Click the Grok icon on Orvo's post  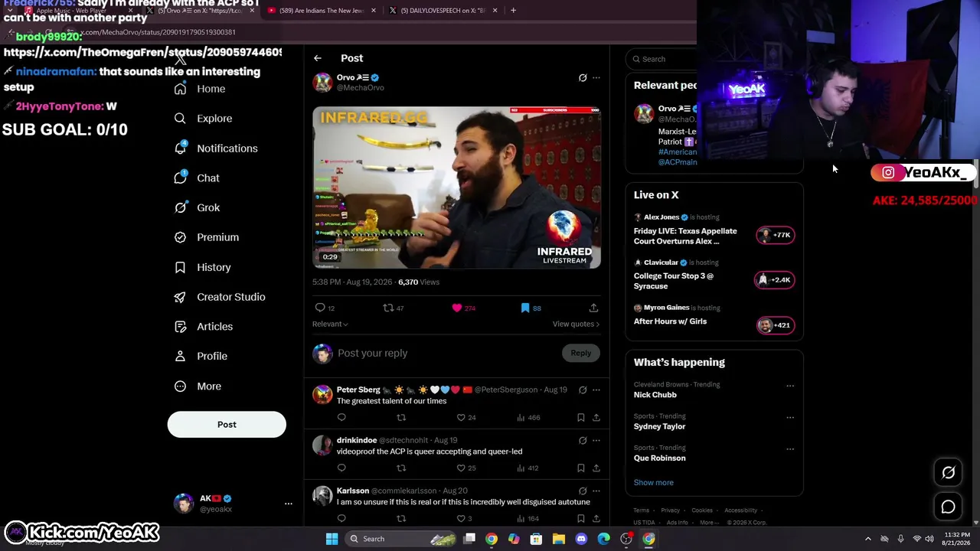pos(583,78)
